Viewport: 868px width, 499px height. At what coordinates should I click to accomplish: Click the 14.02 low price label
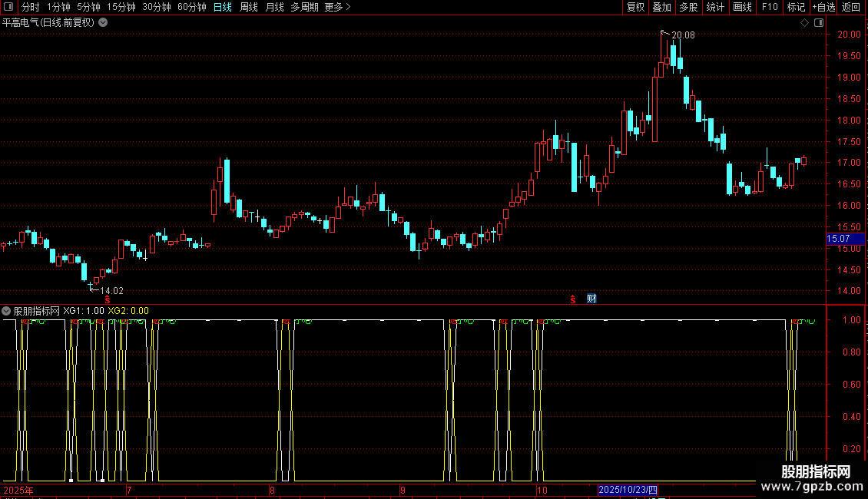[x=112, y=290]
